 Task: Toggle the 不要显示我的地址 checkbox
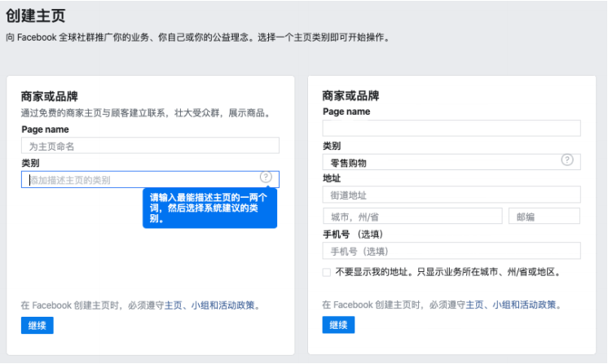point(327,272)
